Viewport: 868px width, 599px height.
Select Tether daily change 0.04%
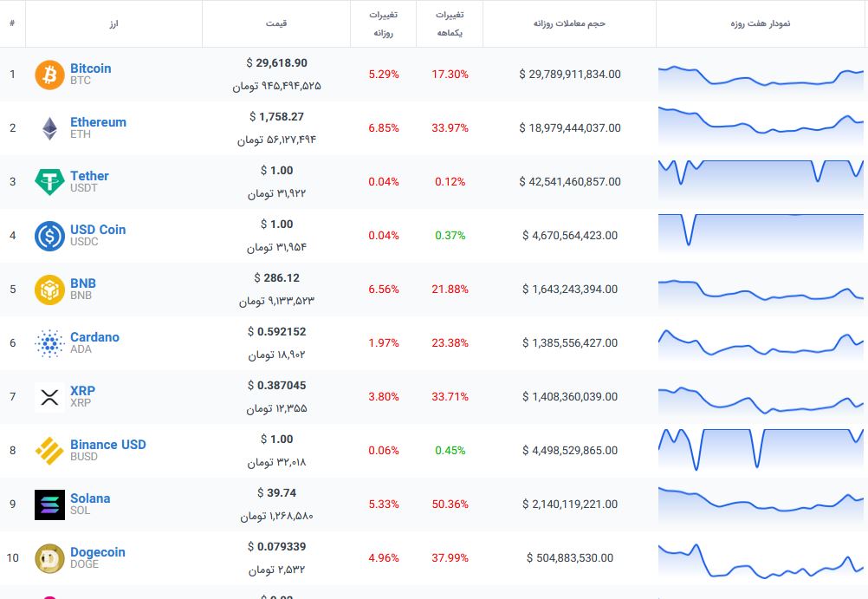[x=384, y=182]
